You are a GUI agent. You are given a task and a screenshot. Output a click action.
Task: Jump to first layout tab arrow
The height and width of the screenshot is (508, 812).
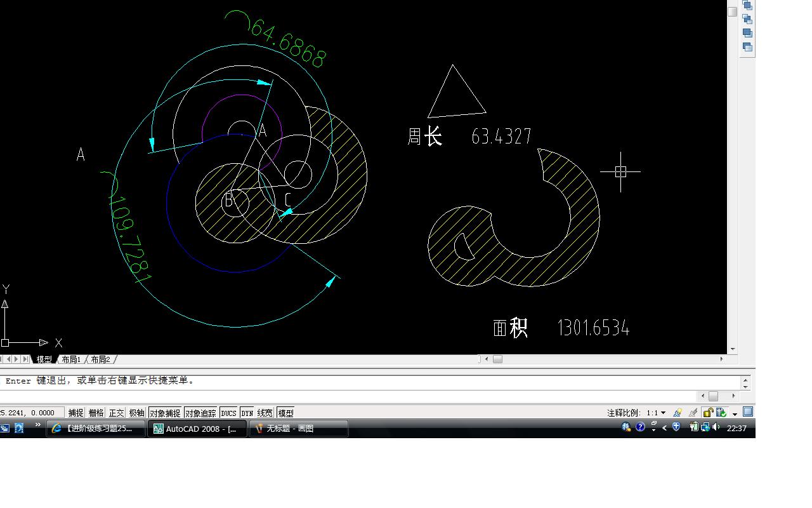1,359
